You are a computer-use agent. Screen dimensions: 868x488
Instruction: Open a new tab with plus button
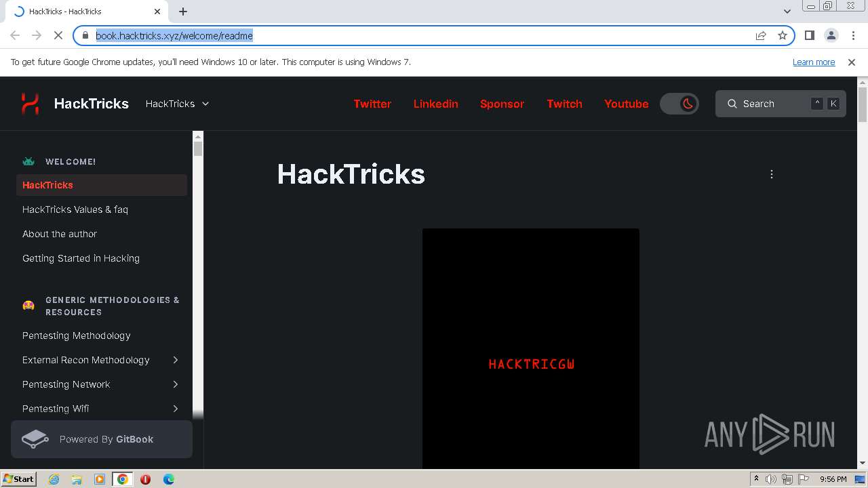click(x=183, y=12)
